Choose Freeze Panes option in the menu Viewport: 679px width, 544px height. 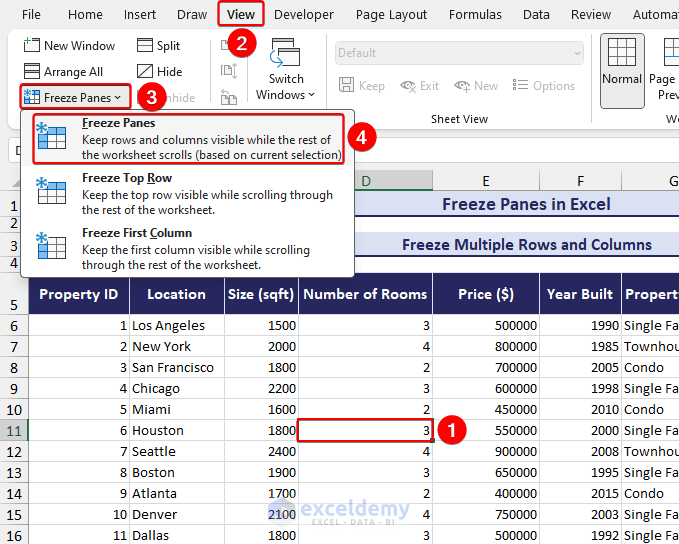[x=188, y=139]
